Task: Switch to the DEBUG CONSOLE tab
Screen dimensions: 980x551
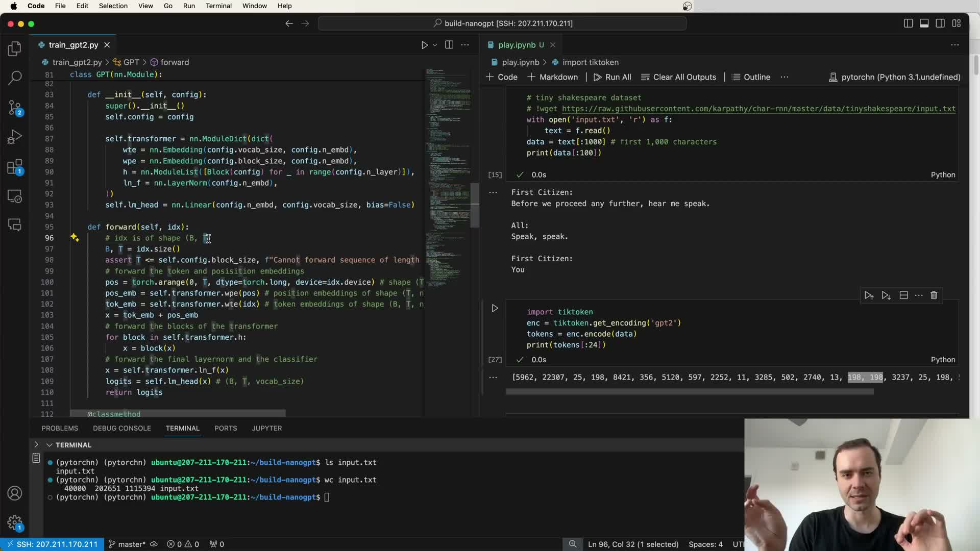Action: coord(121,428)
